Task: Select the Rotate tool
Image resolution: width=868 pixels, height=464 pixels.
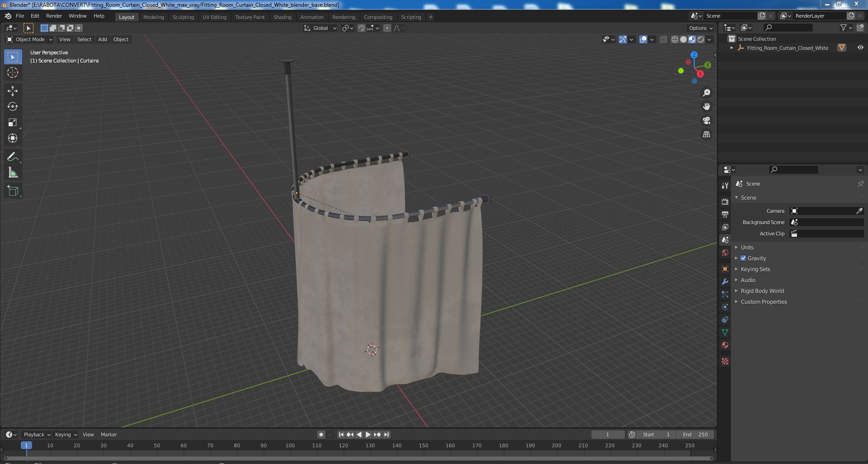Action: 13,107
